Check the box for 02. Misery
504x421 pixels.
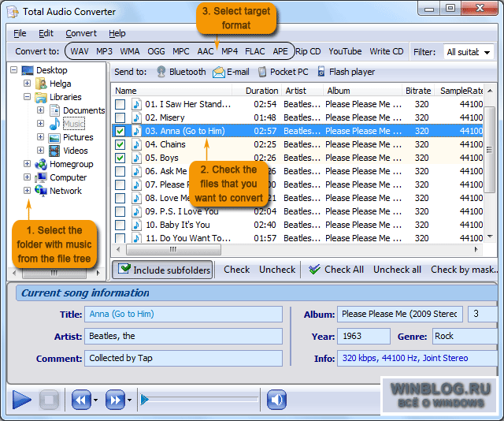point(120,117)
